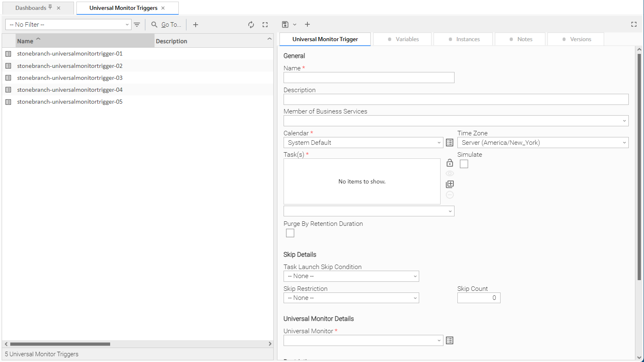Click the Go To button
Image resolution: width=644 pixels, height=362 pixels.
point(166,25)
